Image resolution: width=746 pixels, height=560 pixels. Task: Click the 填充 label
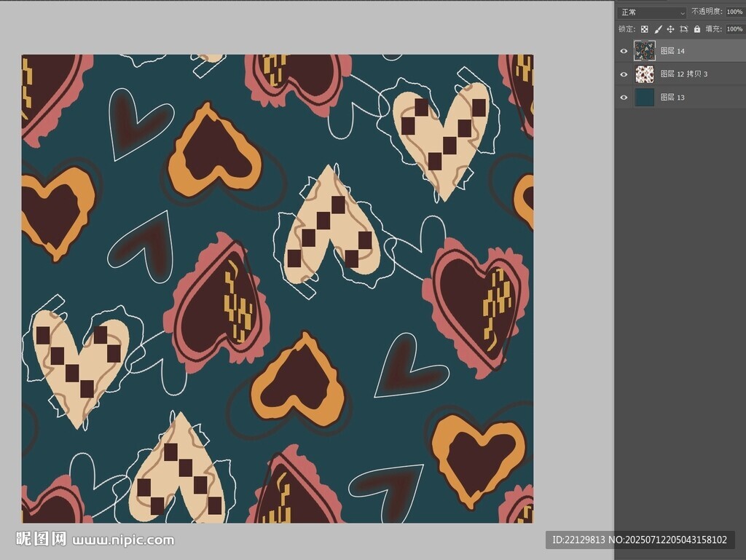point(714,29)
